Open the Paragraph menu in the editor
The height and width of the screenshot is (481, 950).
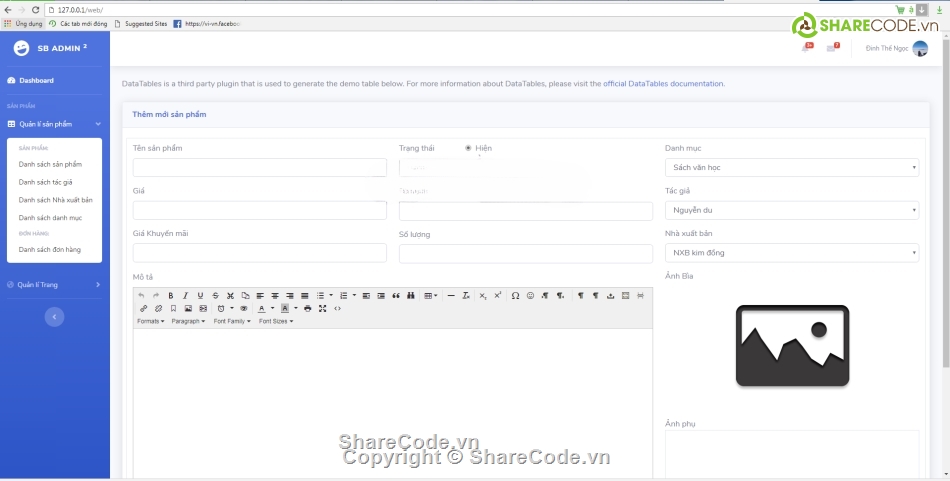click(188, 321)
